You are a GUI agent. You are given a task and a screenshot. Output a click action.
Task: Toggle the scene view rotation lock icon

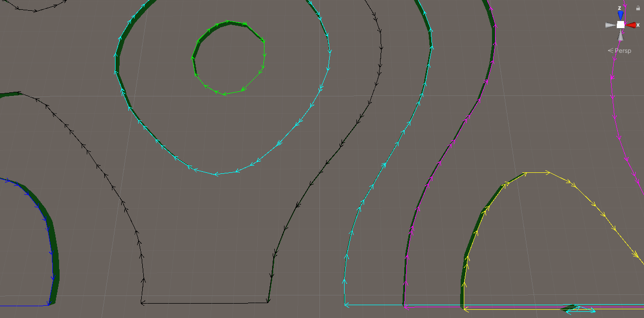click(x=638, y=8)
